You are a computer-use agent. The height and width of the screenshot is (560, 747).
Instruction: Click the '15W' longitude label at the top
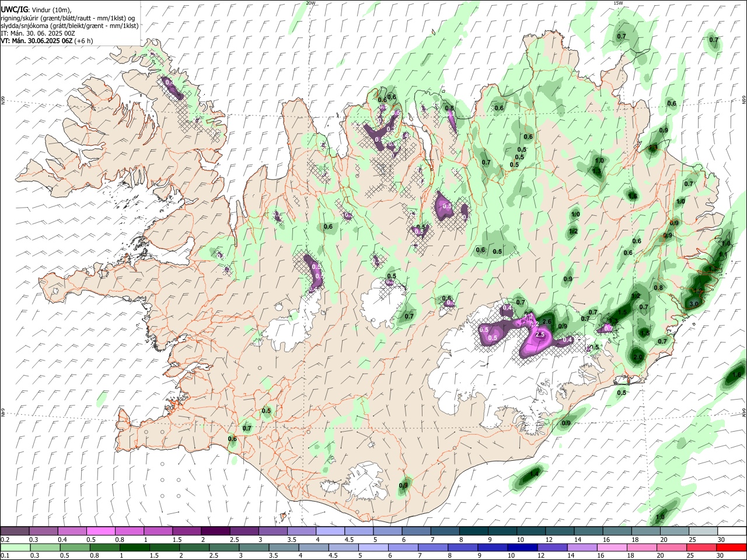[618, 3]
